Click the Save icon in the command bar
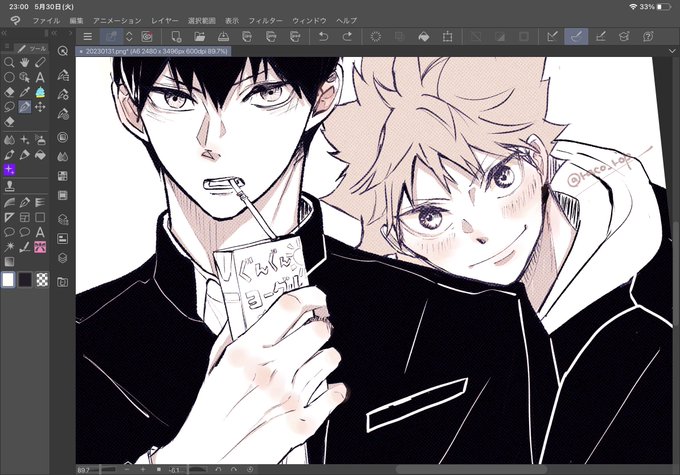The width and height of the screenshot is (680, 475). coord(223,36)
